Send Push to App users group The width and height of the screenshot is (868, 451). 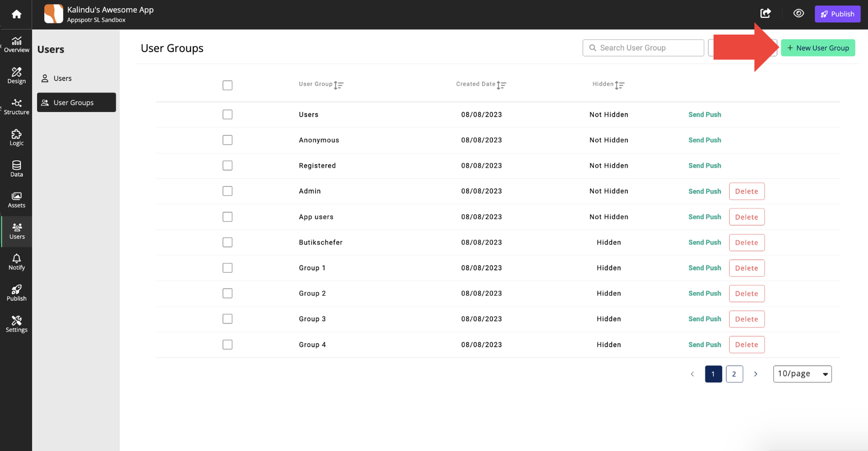pos(704,217)
